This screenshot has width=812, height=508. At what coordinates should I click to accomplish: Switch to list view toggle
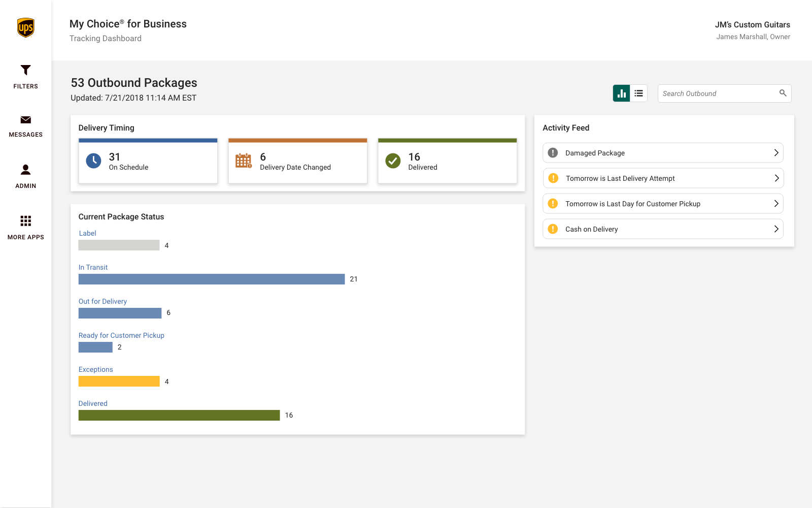click(x=638, y=93)
